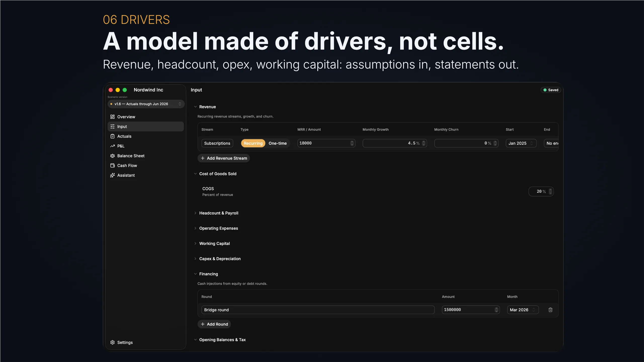This screenshot has width=644, height=362.
Task: Open the P&L statement page
Action: pos(146,146)
